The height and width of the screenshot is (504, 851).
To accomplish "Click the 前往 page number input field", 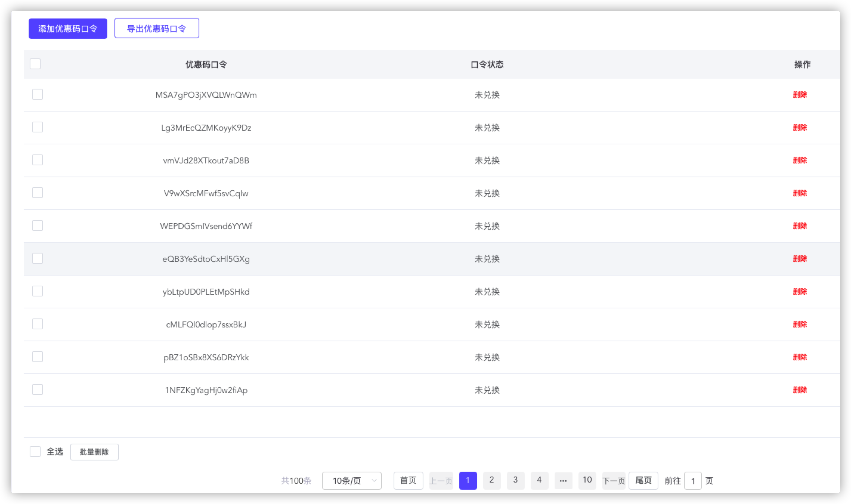I will (692, 480).
